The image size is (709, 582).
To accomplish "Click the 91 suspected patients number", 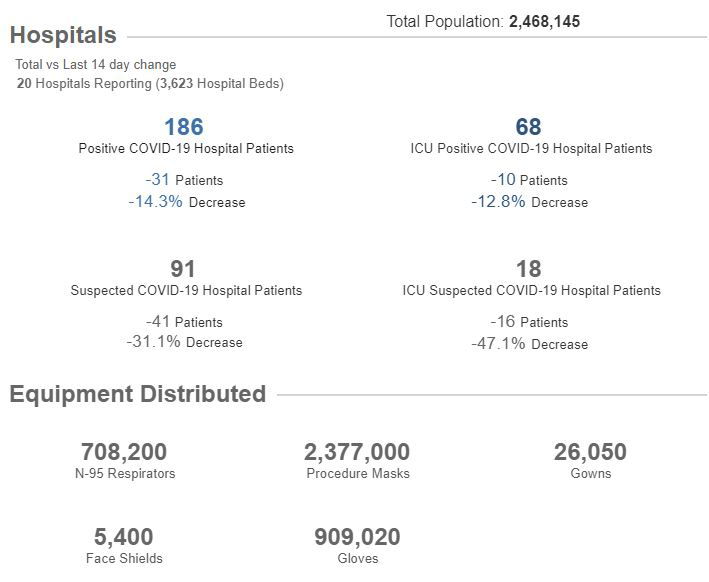I will (184, 269).
